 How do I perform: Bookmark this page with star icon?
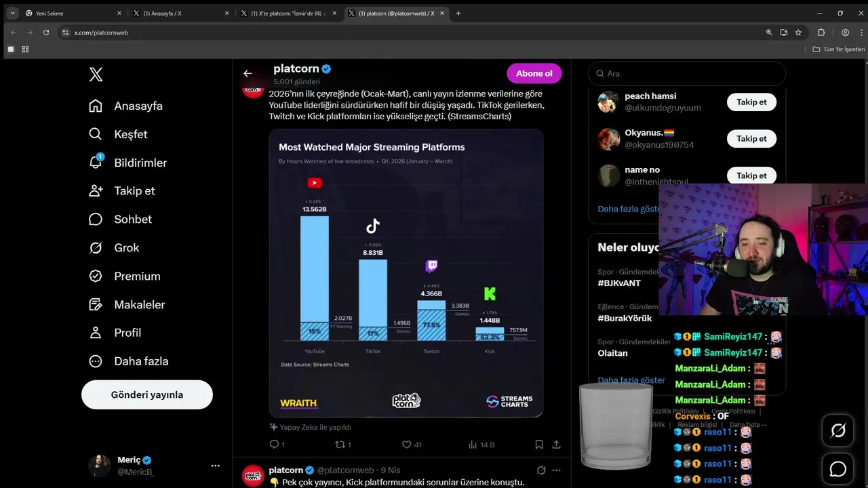(798, 33)
